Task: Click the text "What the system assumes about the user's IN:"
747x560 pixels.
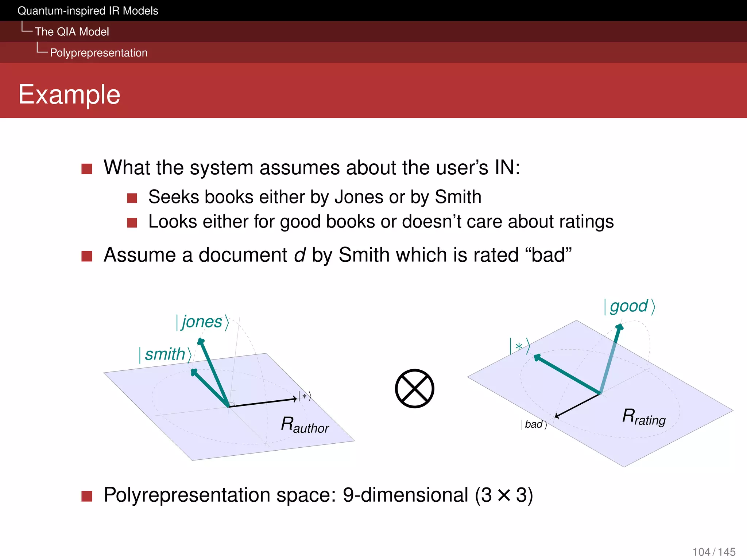Action: [x=312, y=168]
